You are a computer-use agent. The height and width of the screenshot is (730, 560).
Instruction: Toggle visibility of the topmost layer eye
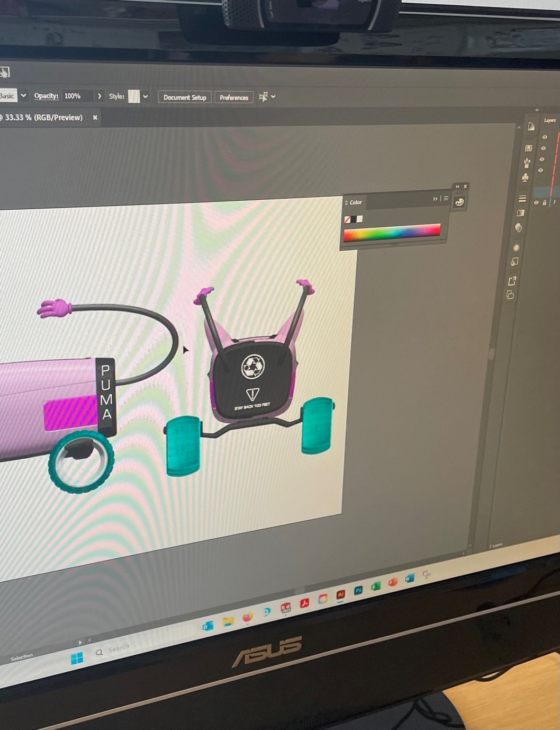click(x=545, y=137)
